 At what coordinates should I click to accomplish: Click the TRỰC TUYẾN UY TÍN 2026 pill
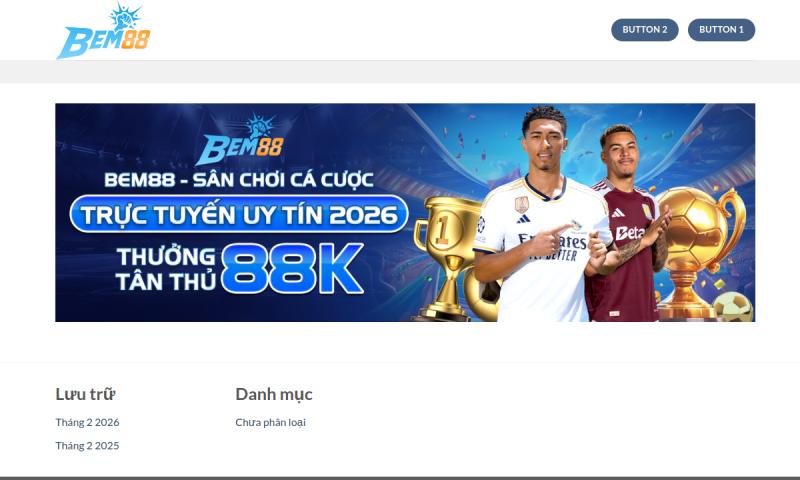click(x=239, y=214)
